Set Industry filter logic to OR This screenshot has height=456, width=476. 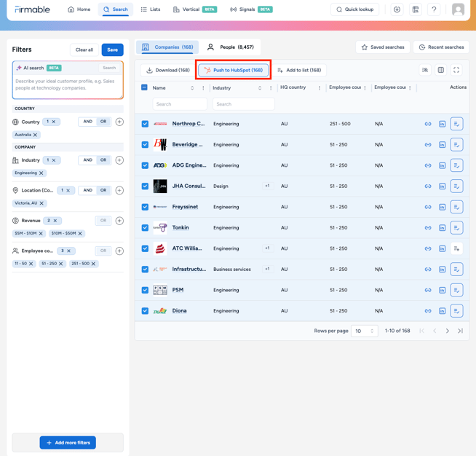point(103,160)
